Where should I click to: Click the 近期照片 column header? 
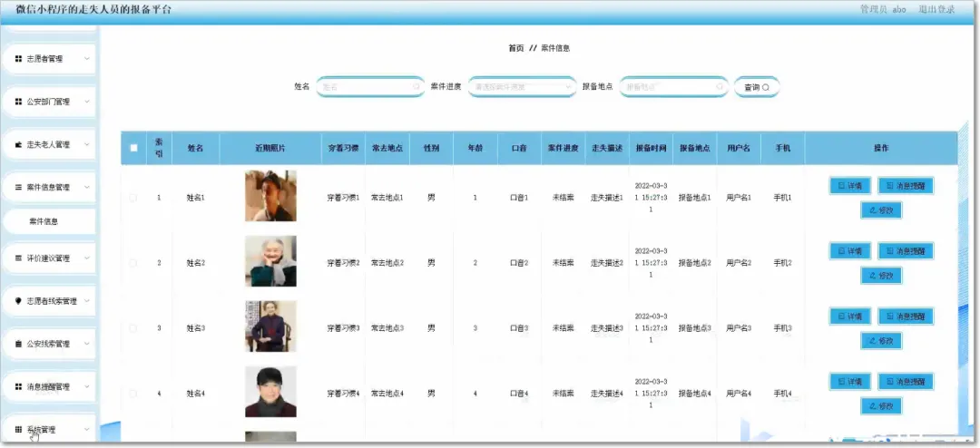pyautogui.click(x=270, y=148)
